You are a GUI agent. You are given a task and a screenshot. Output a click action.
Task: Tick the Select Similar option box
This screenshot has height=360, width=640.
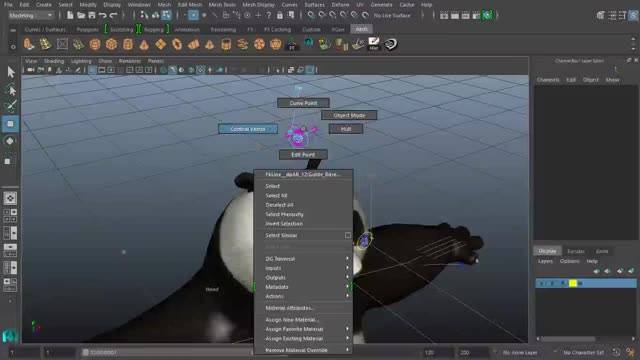pyautogui.click(x=347, y=236)
